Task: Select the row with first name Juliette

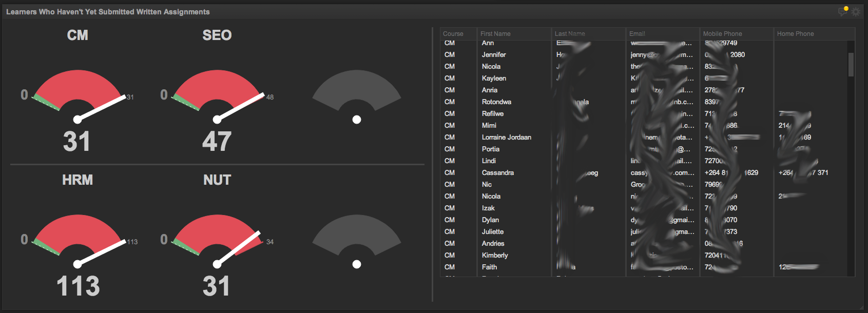Action: click(644, 231)
